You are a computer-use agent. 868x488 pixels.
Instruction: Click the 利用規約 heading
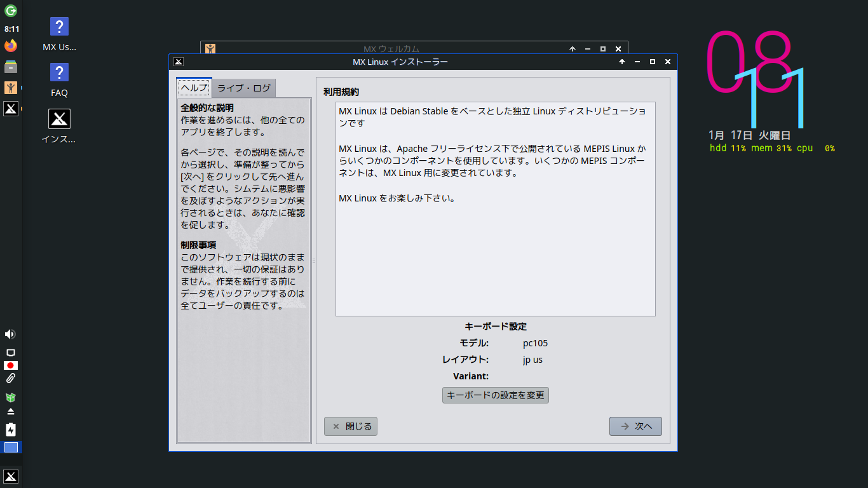(x=341, y=92)
